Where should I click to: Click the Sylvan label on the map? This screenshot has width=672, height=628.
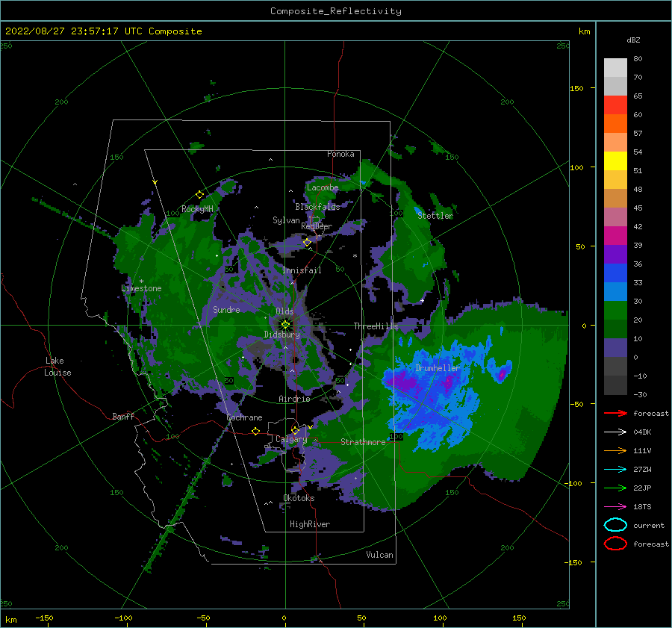(x=286, y=220)
